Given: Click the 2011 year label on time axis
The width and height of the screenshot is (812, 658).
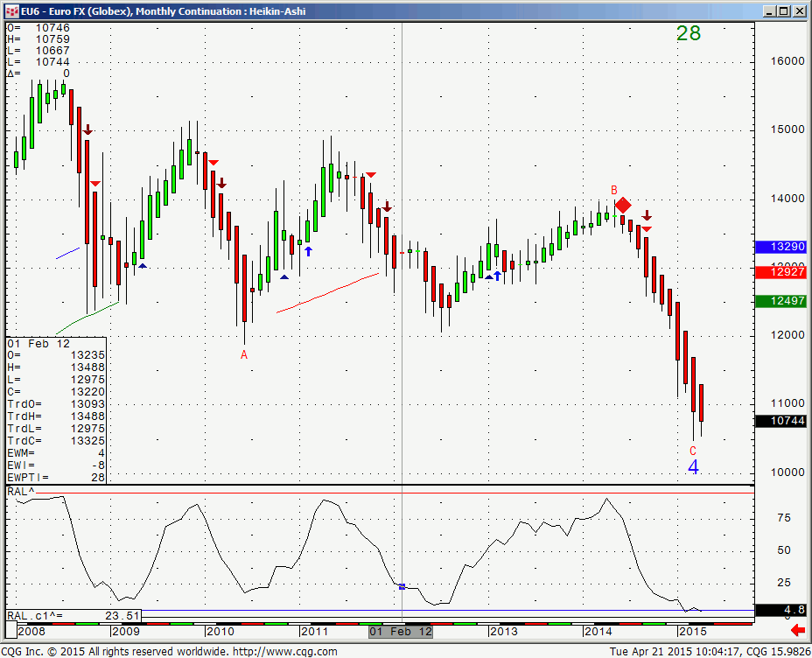Looking at the screenshot, I should 314,632.
